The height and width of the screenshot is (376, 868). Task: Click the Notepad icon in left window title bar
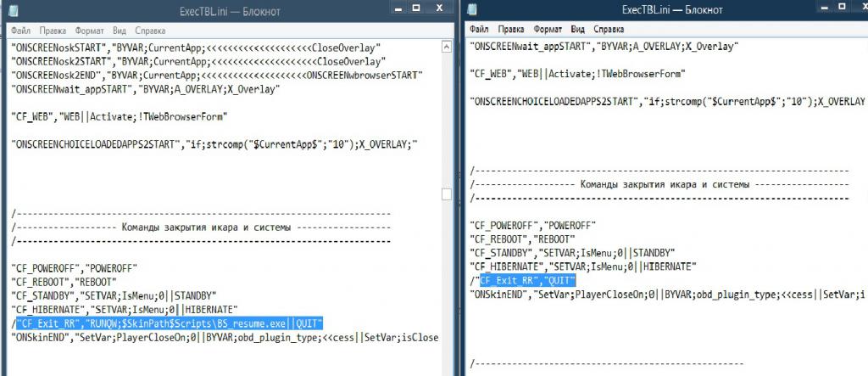[14, 9]
